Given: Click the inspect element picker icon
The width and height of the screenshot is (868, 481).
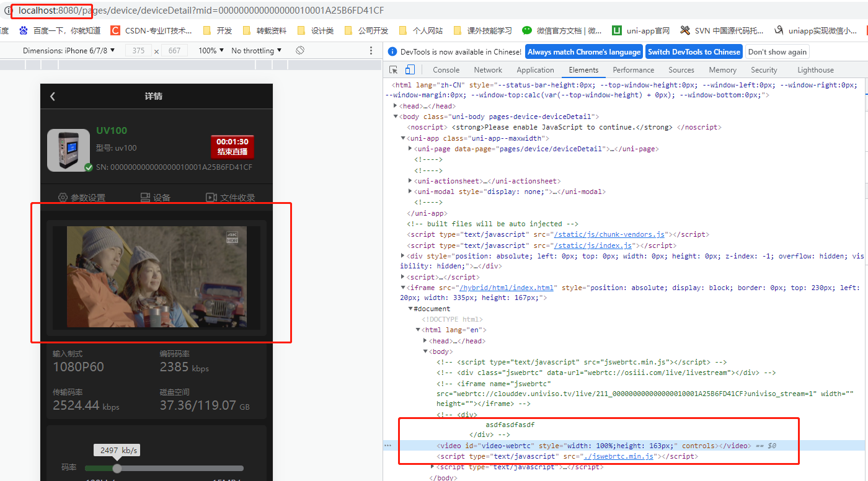Looking at the screenshot, I should [x=394, y=70].
